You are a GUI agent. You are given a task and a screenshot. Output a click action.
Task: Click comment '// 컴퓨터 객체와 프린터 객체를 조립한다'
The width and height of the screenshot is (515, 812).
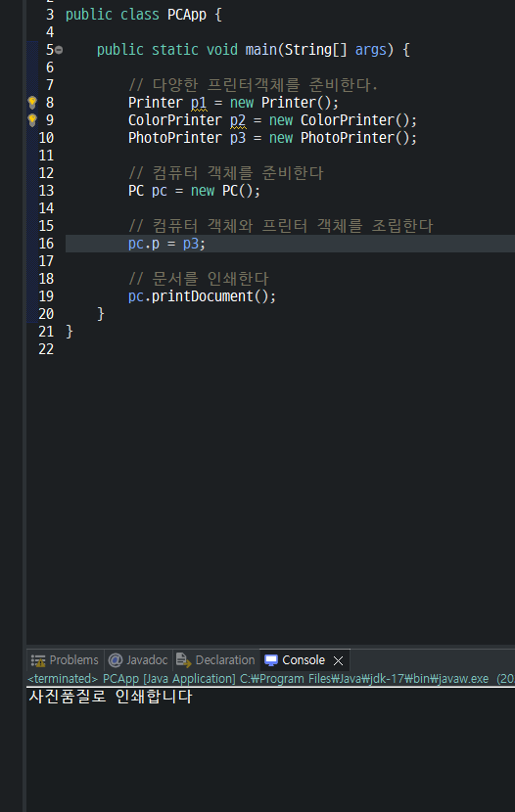(x=280, y=226)
